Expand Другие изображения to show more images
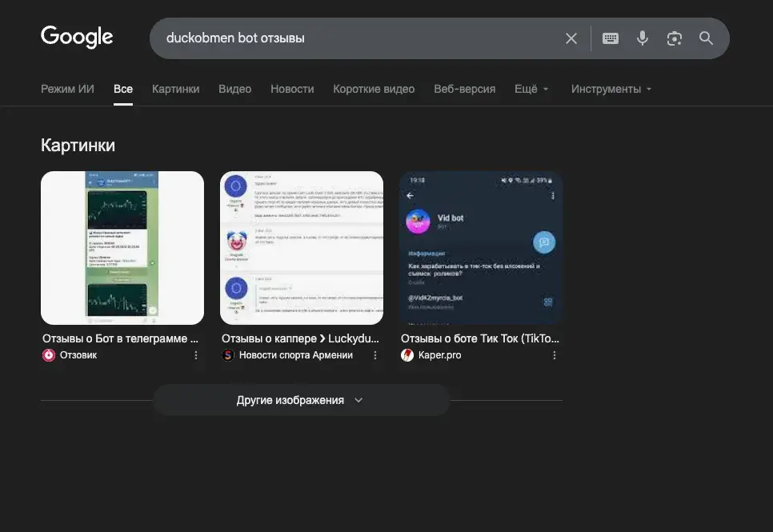 (301, 400)
